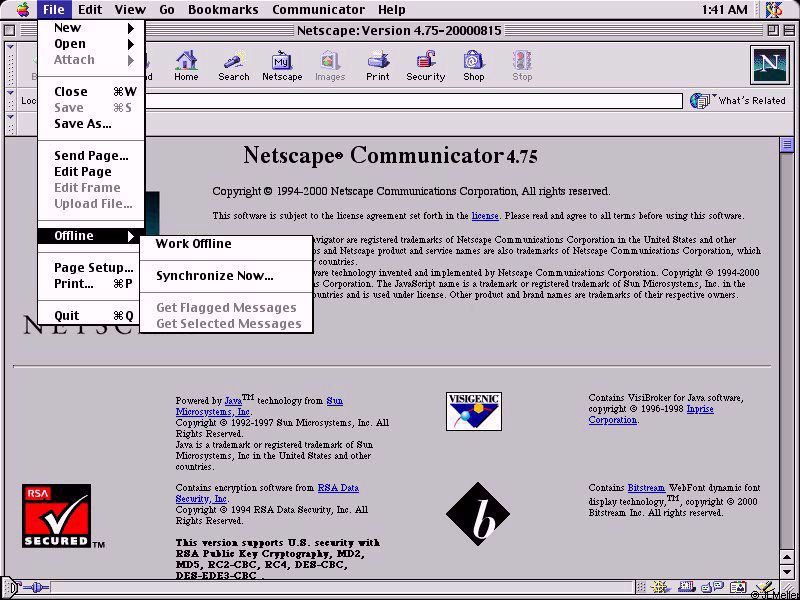Collapse the navigation toolbar with its arrow

click(x=11, y=47)
